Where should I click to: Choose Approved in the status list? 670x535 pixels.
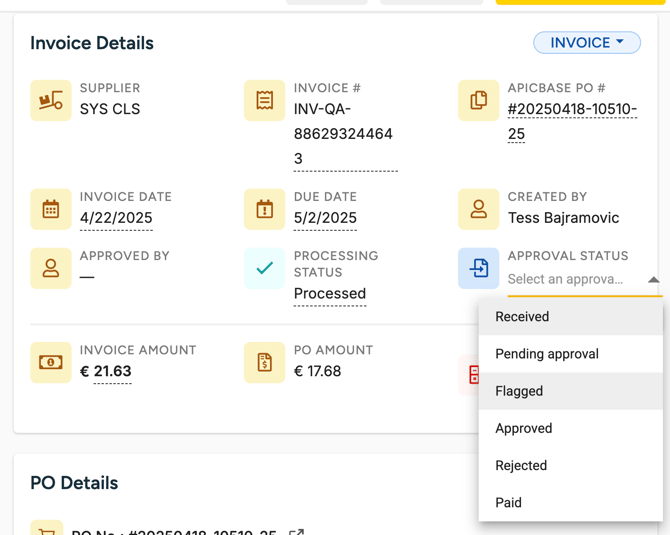point(523,428)
